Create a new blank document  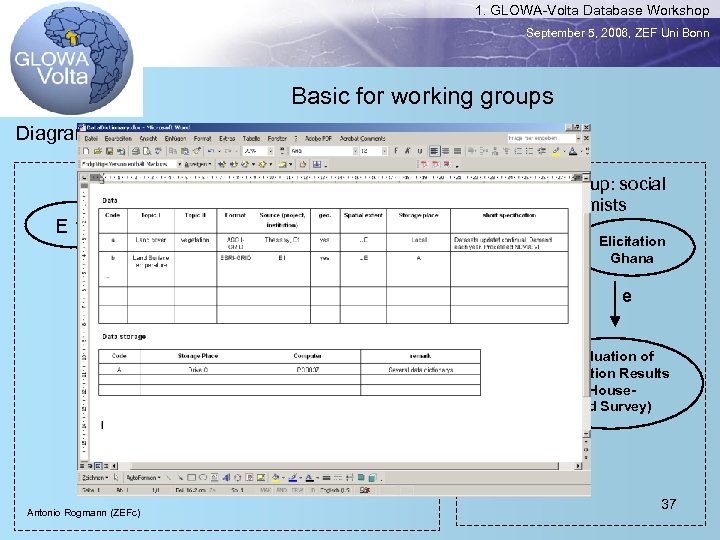[x=86, y=151]
